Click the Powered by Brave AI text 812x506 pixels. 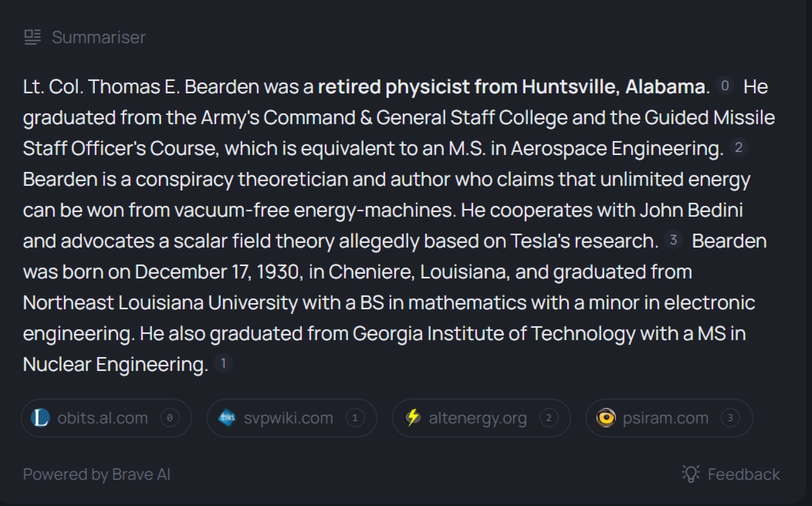click(x=96, y=474)
